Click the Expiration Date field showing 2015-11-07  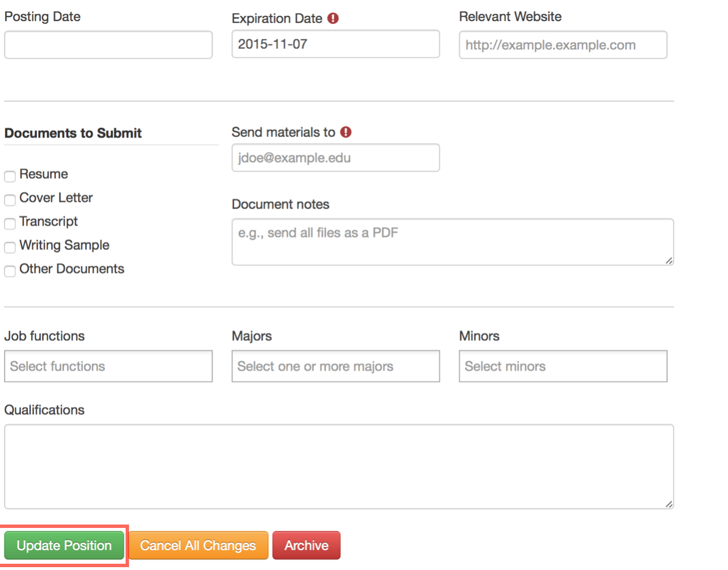tap(335, 44)
